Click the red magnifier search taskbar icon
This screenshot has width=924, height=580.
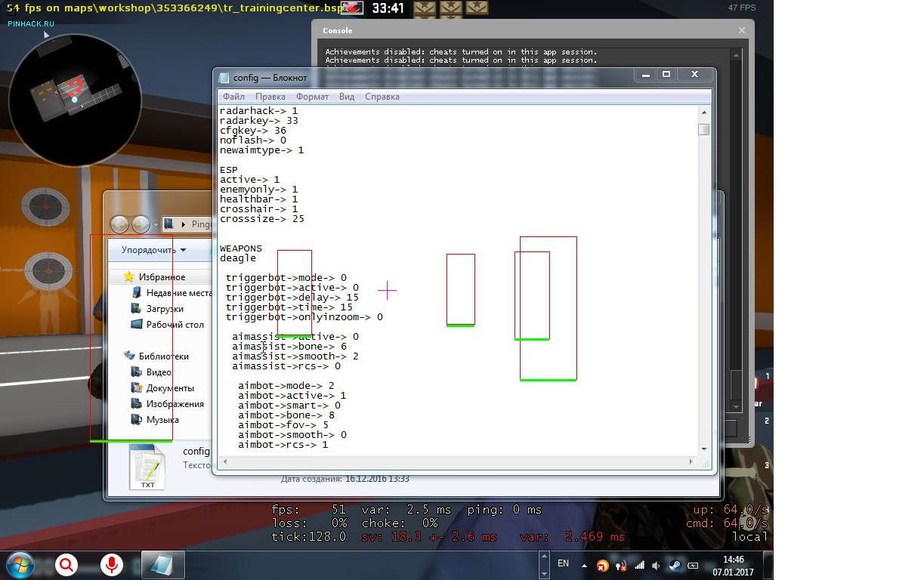pyautogui.click(x=66, y=564)
